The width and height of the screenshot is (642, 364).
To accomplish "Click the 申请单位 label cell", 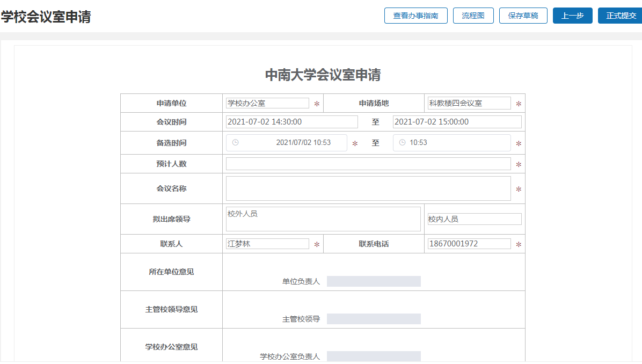I will click(x=172, y=103).
